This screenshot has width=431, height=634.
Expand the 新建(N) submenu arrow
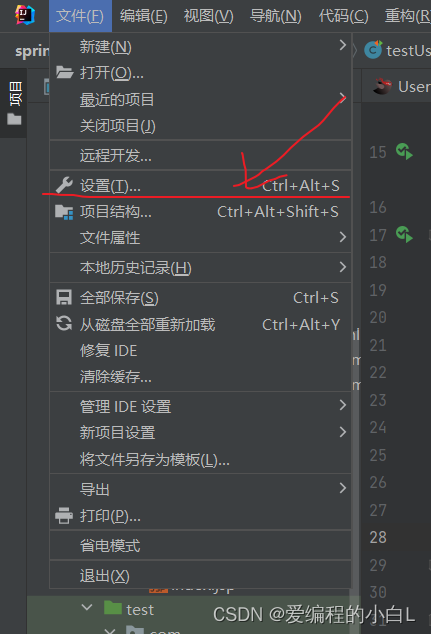pyautogui.click(x=343, y=45)
